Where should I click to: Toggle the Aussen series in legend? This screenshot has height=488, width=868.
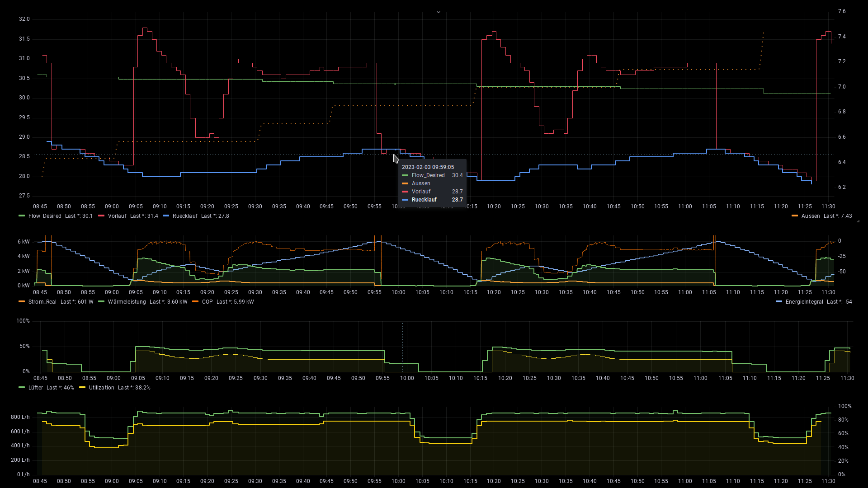coord(811,216)
